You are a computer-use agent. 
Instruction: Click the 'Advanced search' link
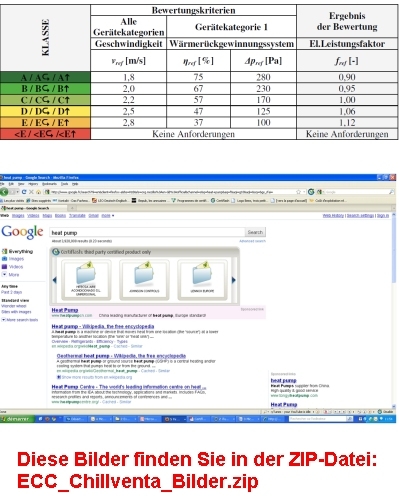pos(252,241)
